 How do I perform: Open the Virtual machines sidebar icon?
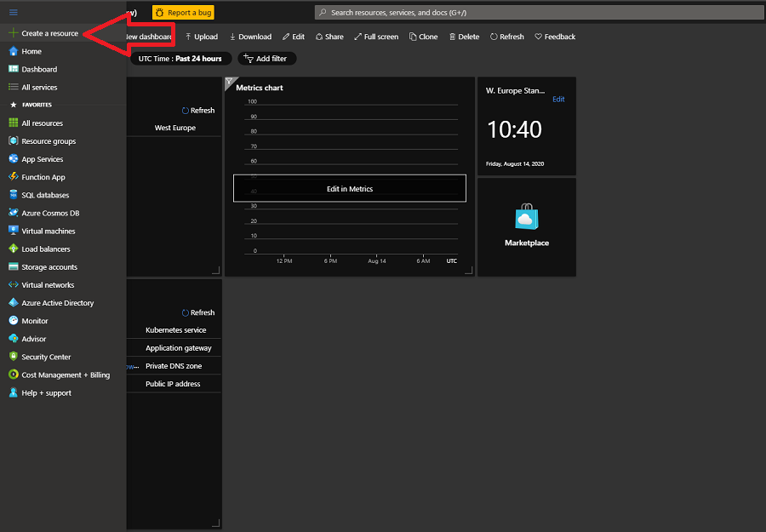tap(14, 231)
